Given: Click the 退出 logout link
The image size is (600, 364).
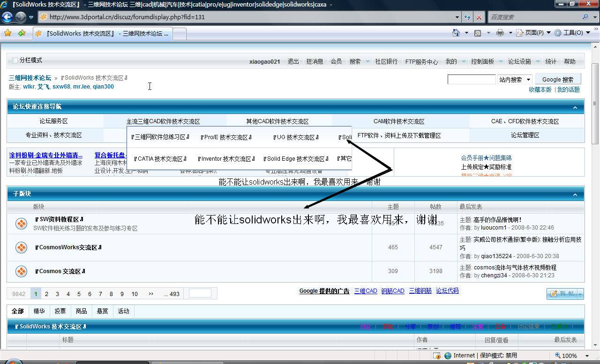Looking at the screenshot, I should [x=293, y=61].
